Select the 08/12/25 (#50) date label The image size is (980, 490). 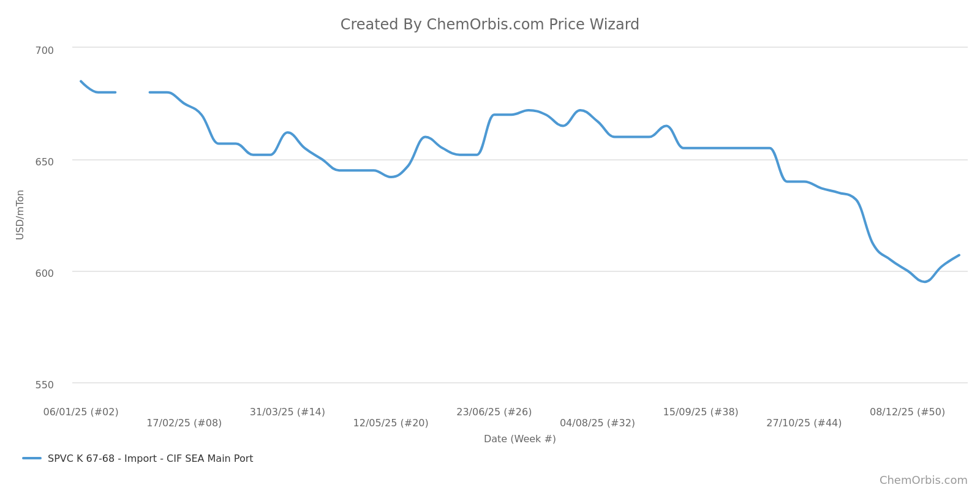click(907, 412)
